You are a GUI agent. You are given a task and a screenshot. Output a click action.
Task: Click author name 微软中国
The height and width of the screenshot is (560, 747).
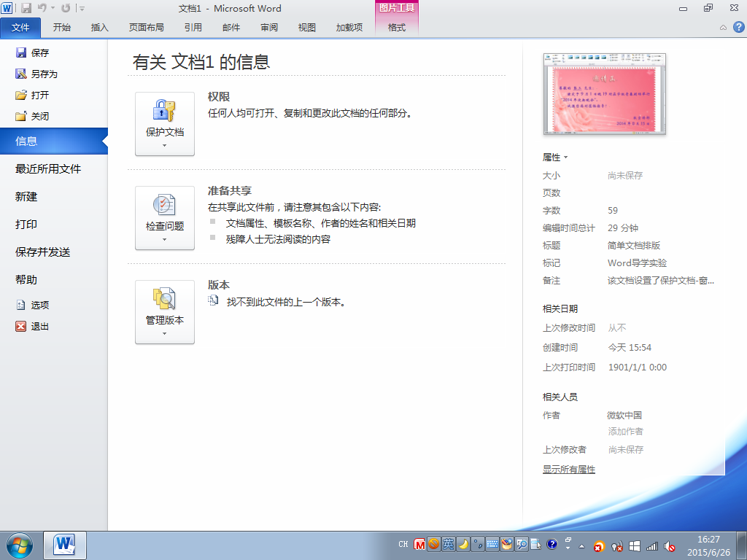624,415
